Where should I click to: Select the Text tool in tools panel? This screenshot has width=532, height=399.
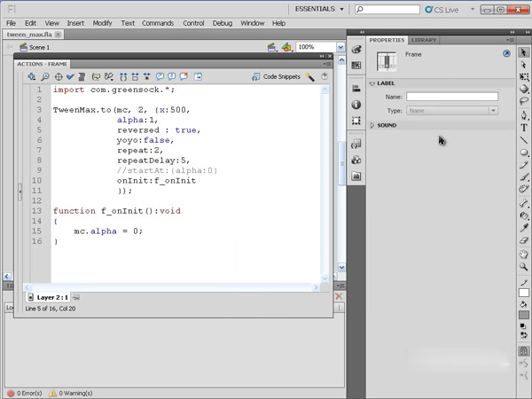pyautogui.click(x=524, y=128)
